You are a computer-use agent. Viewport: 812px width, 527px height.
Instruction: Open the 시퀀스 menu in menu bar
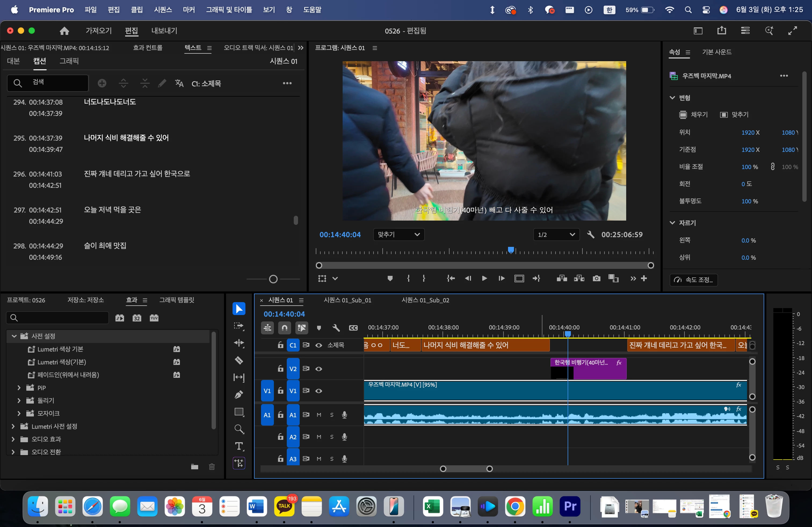tap(163, 10)
